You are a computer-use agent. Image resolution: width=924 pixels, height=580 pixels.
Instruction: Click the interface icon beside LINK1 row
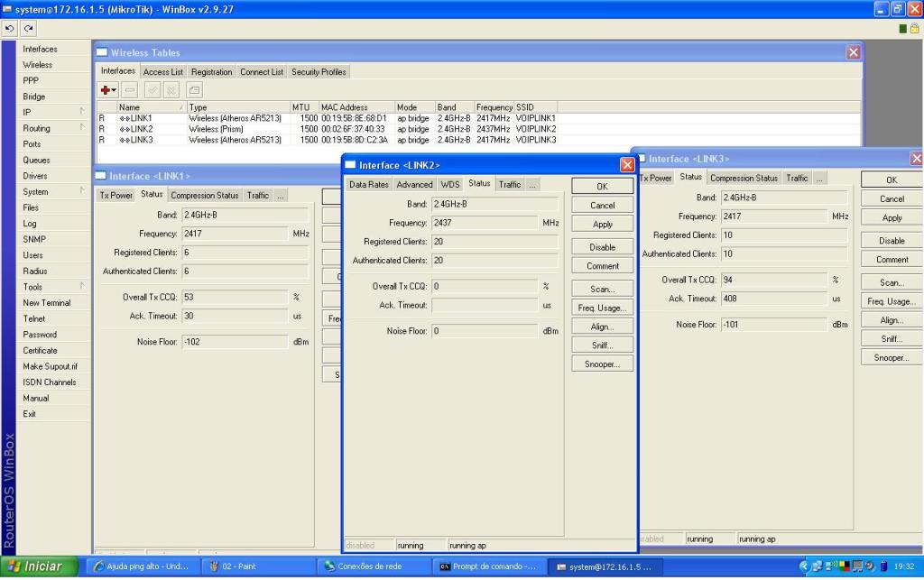[x=125, y=118]
